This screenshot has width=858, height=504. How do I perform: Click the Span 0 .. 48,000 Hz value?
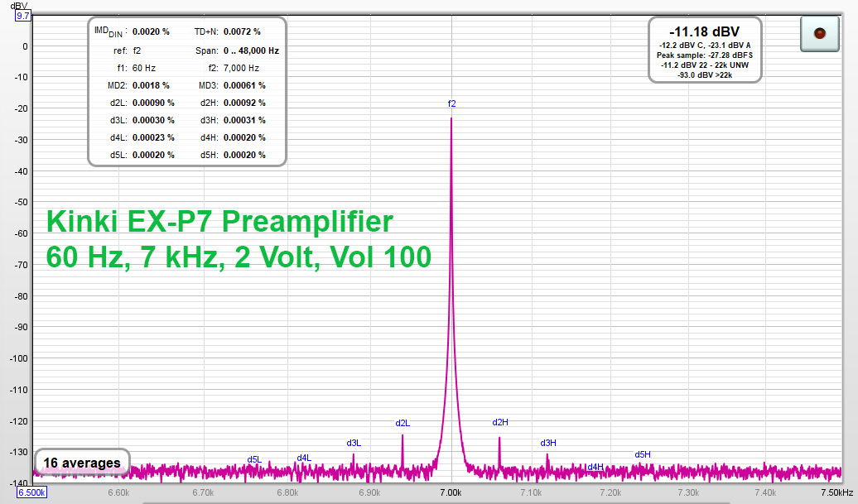tap(251, 50)
